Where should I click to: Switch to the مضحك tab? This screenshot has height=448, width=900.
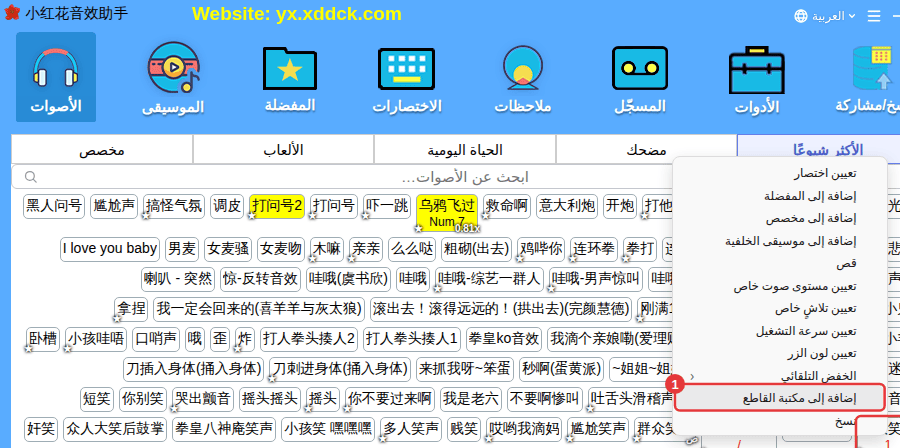[x=646, y=150]
